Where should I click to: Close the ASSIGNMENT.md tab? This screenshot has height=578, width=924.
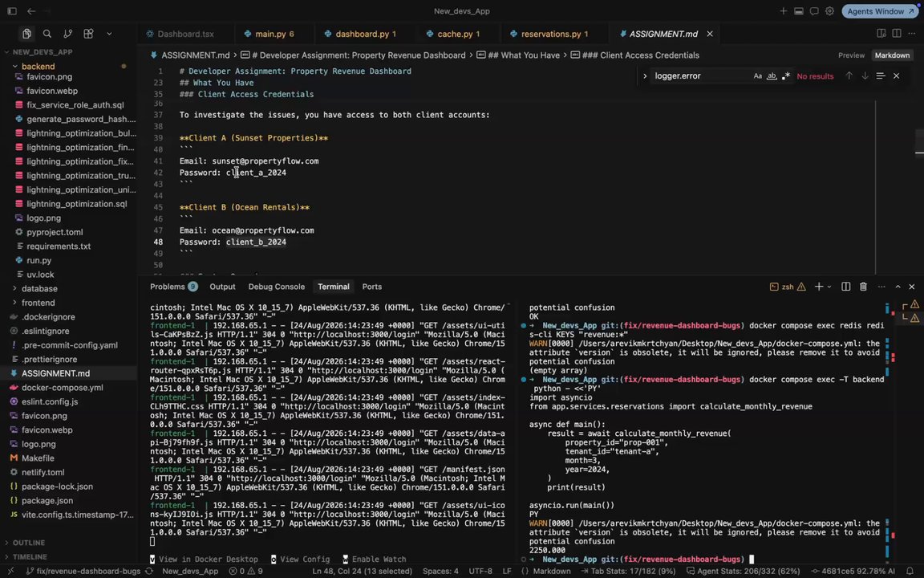pyautogui.click(x=710, y=34)
